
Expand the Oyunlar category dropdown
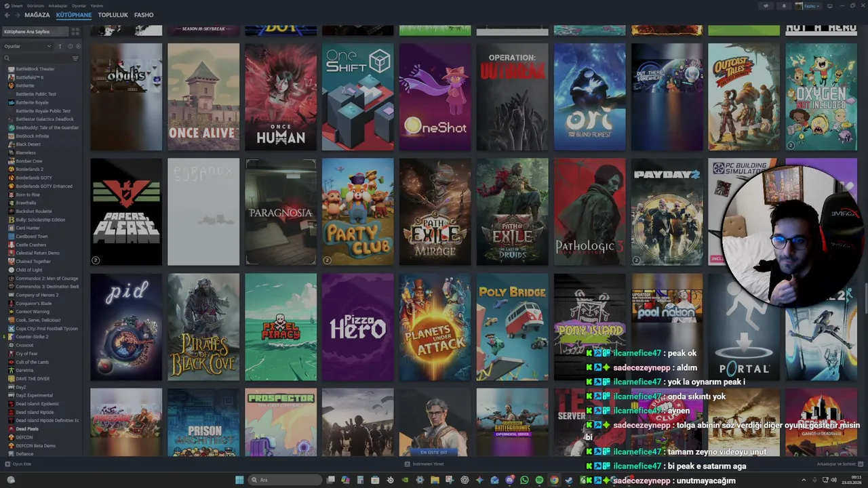[28, 46]
